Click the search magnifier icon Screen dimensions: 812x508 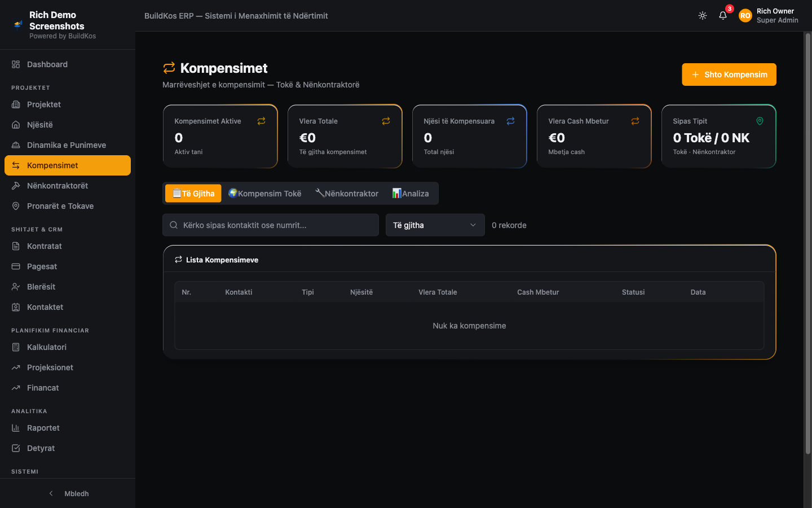pos(174,225)
